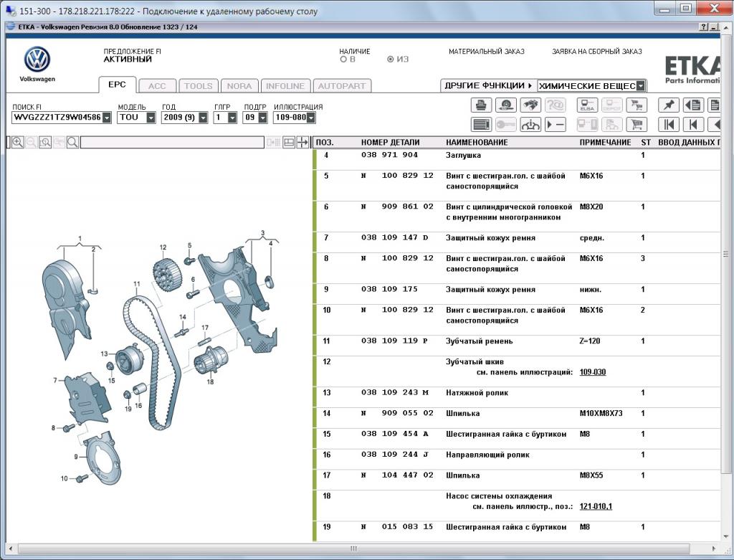Open the single shopping cart icon
Image resolution: width=734 pixels, height=560 pixels.
637,124
